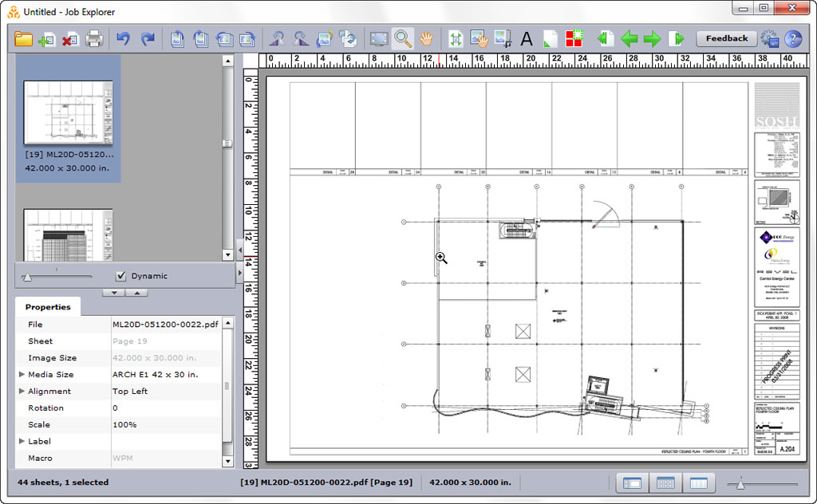
Task: Rotate image using picture-with-curved-arrow icon
Action: pyautogui.click(x=324, y=39)
